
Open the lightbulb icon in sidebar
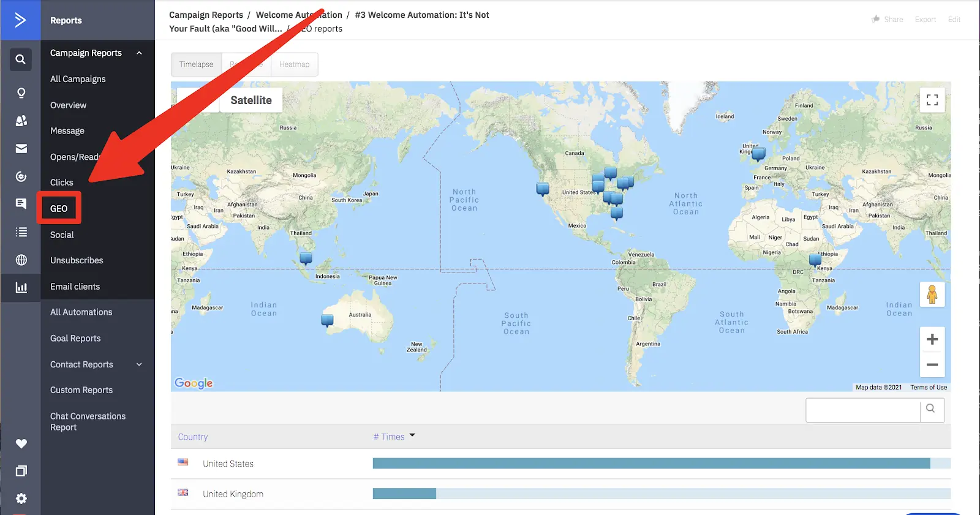[x=21, y=93]
